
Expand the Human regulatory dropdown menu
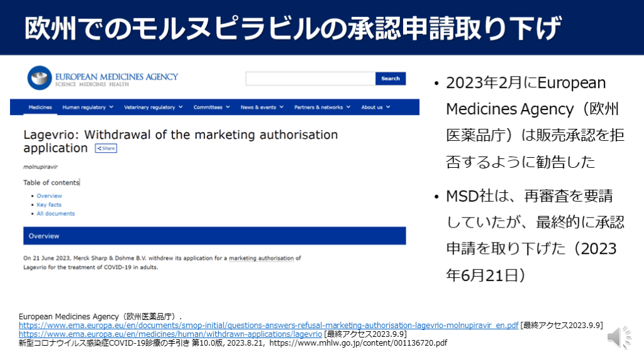87,107
